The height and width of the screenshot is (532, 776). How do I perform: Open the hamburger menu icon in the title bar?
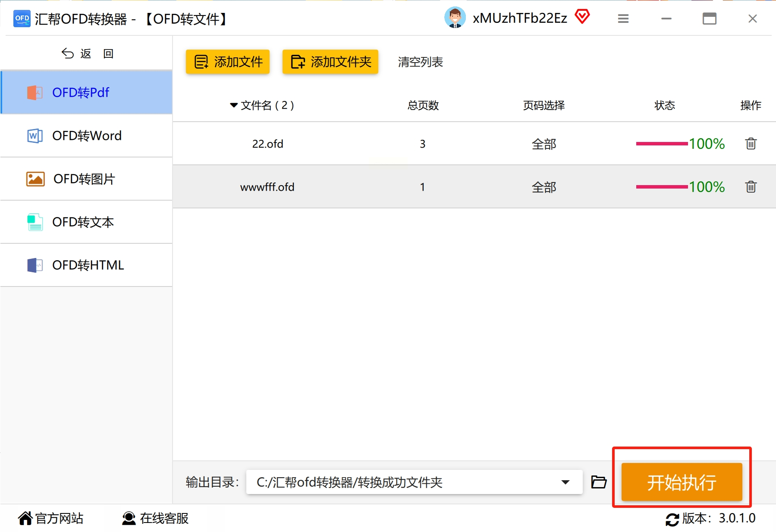pos(623,19)
